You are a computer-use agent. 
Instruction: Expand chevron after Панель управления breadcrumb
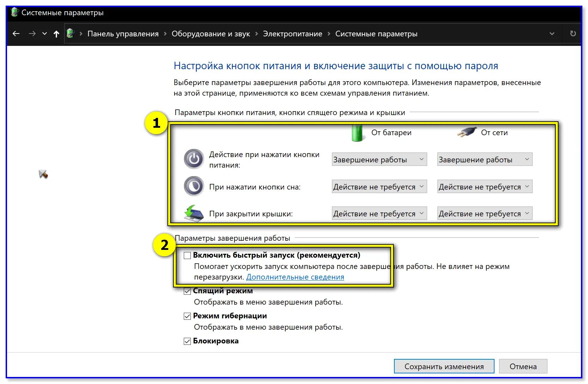[165, 34]
